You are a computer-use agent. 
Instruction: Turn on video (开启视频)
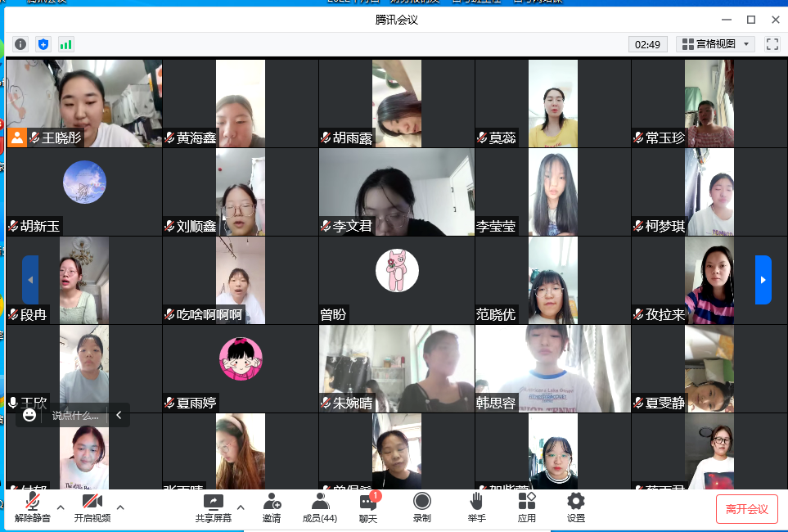click(x=92, y=507)
